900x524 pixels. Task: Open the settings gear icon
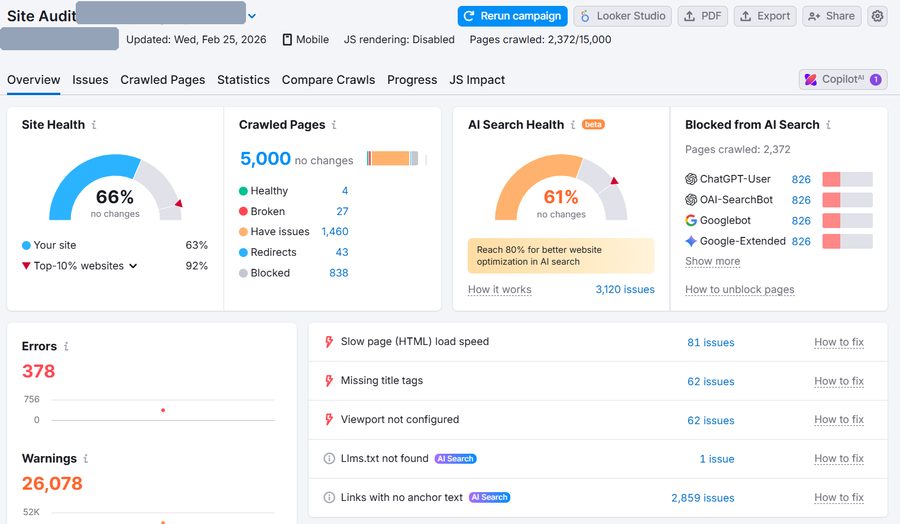coord(877,16)
